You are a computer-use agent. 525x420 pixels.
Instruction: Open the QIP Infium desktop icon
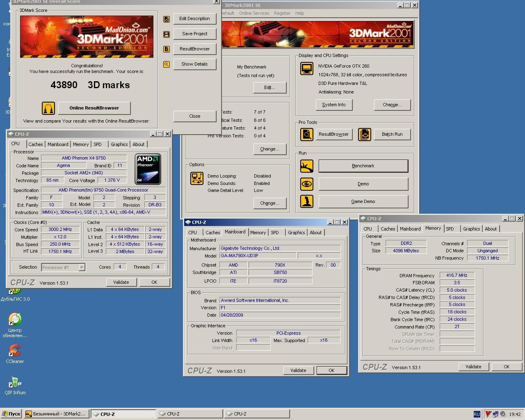[15, 385]
